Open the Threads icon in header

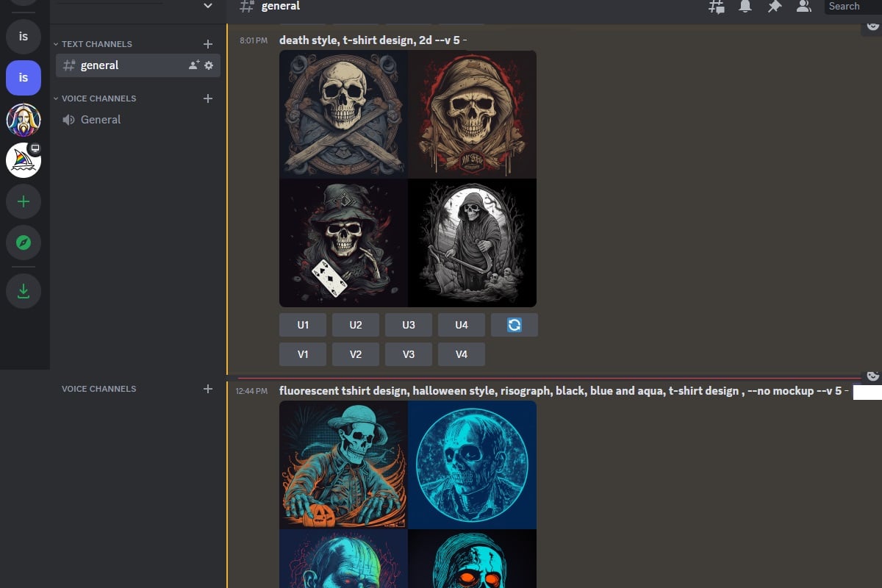[x=716, y=7]
